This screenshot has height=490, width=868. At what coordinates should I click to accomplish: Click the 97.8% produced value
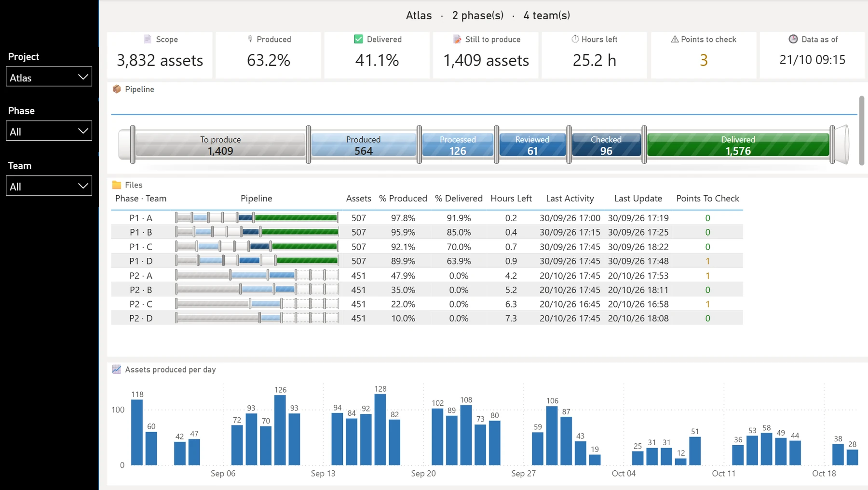coord(403,218)
